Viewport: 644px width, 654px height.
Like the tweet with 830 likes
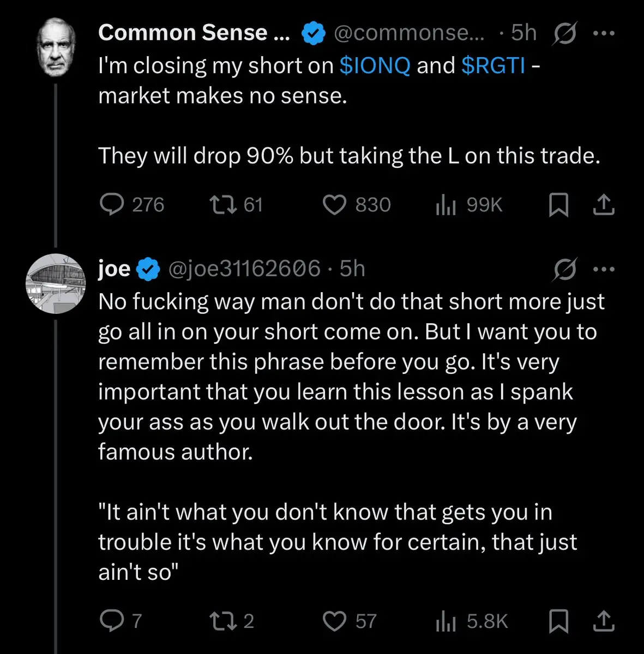coord(335,205)
